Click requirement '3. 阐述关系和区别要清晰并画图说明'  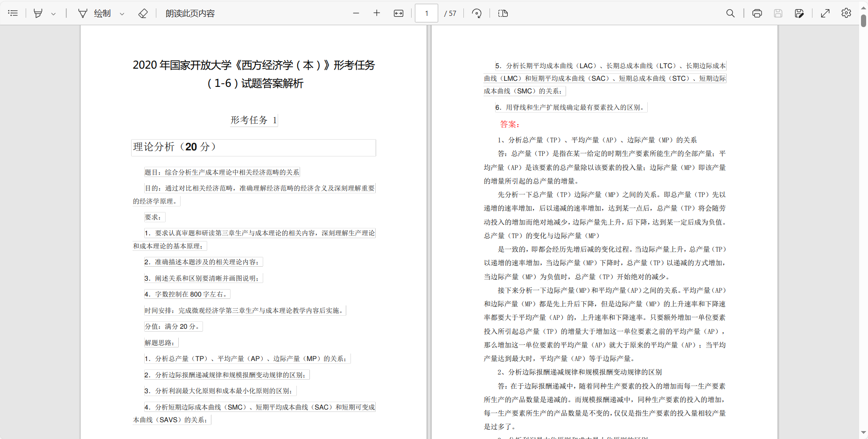203,278
